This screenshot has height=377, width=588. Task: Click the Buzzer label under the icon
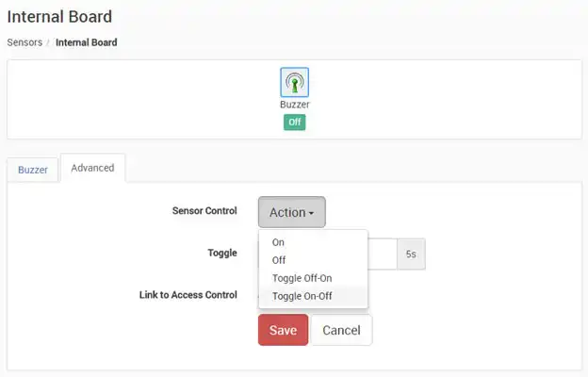pyautogui.click(x=295, y=105)
